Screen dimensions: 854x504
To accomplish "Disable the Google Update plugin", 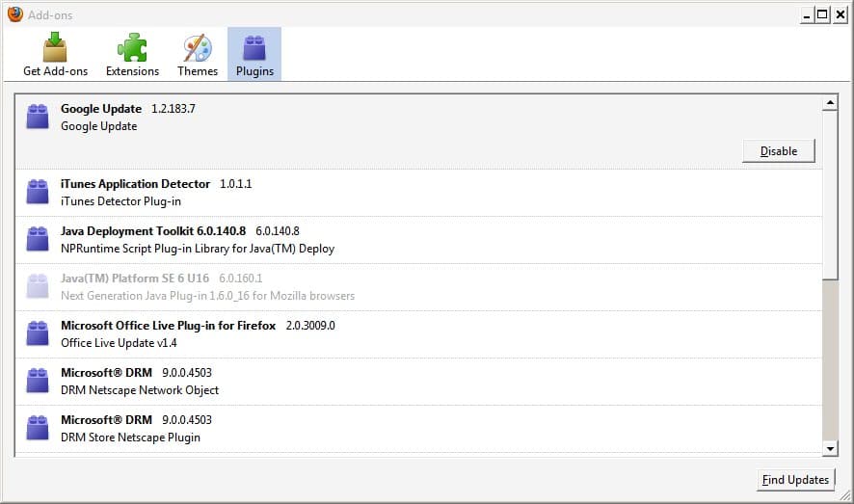I will (778, 150).
